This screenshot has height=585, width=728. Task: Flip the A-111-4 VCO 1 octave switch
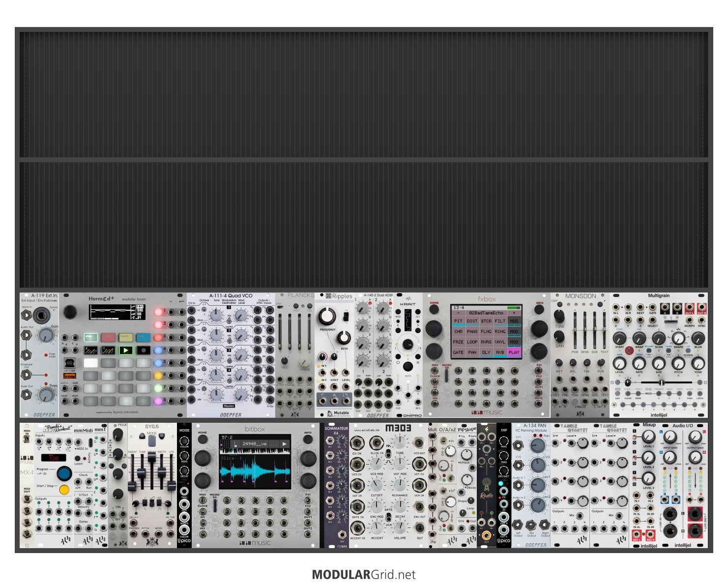pos(204,310)
